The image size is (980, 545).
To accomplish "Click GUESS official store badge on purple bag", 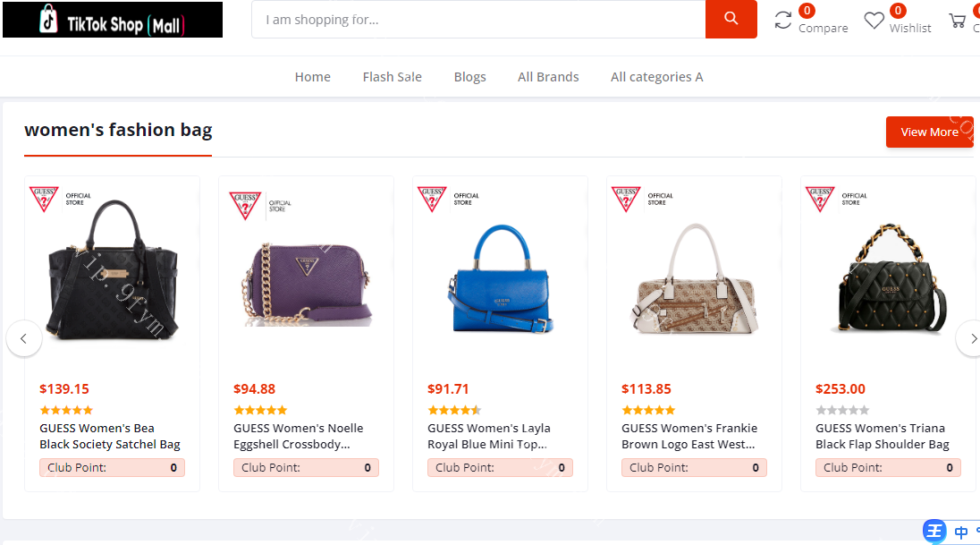I will pyautogui.click(x=260, y=205).
